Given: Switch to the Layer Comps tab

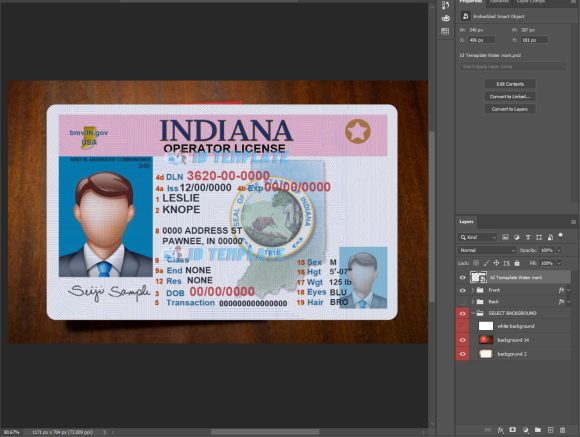Looking at the screenshot, I should point(530,2).
